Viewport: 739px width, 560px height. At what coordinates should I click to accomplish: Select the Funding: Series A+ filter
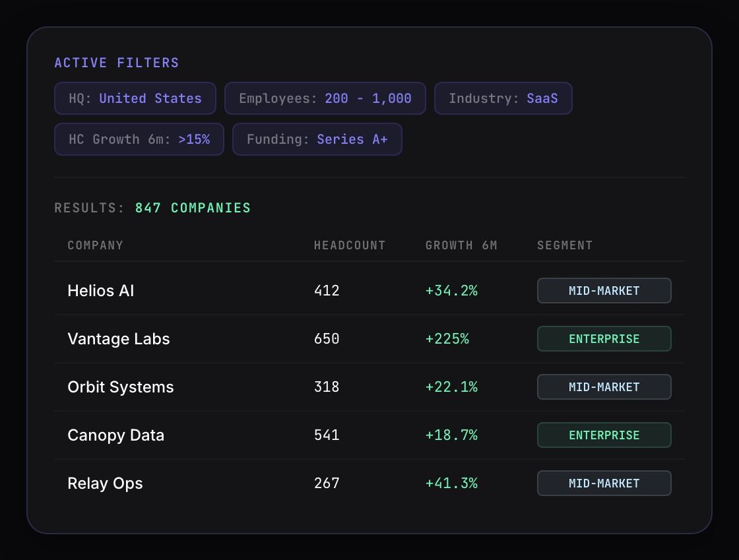[x=317, y=139]
